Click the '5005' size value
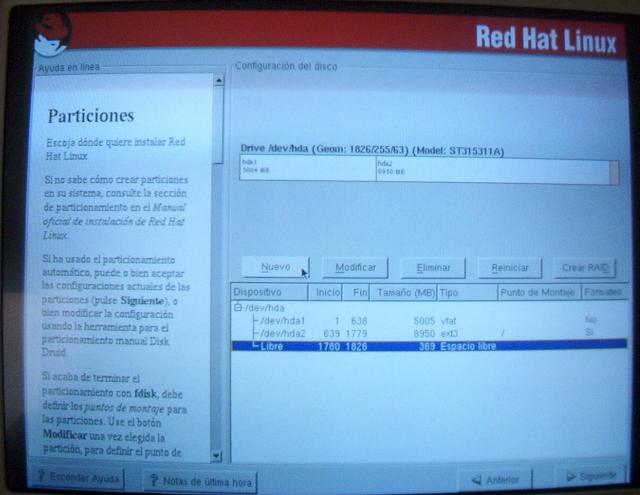 tap(424, 321)
